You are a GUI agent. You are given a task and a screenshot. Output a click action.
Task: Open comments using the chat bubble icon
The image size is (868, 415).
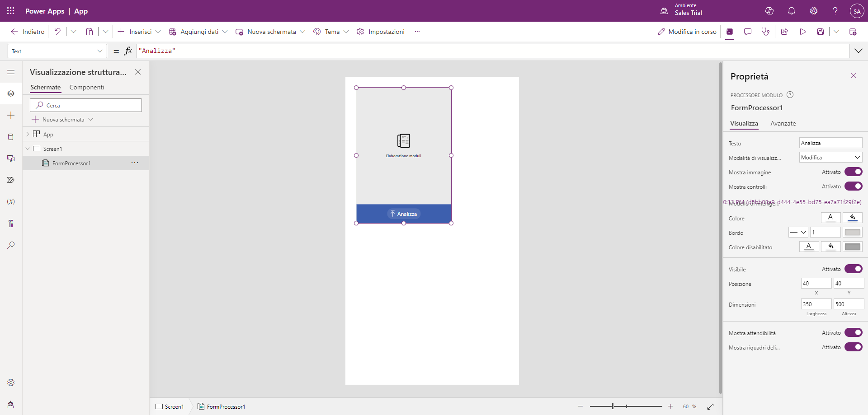747,32
